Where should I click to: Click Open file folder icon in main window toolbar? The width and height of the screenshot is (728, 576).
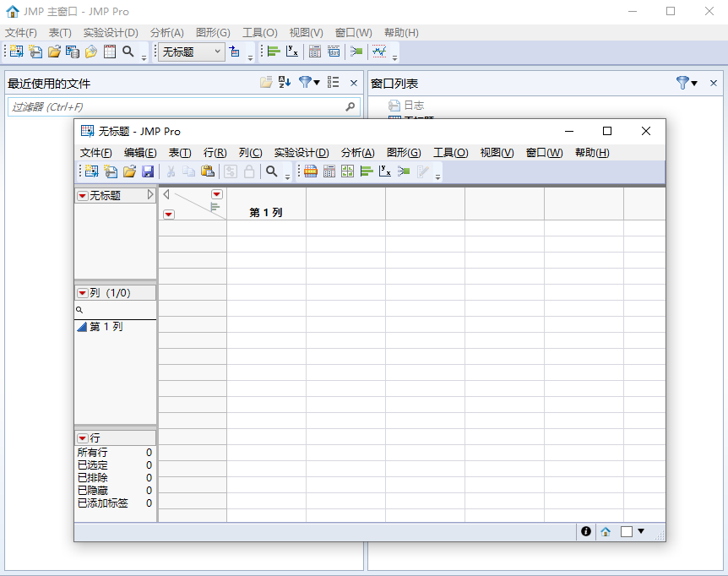click(54, 52)
